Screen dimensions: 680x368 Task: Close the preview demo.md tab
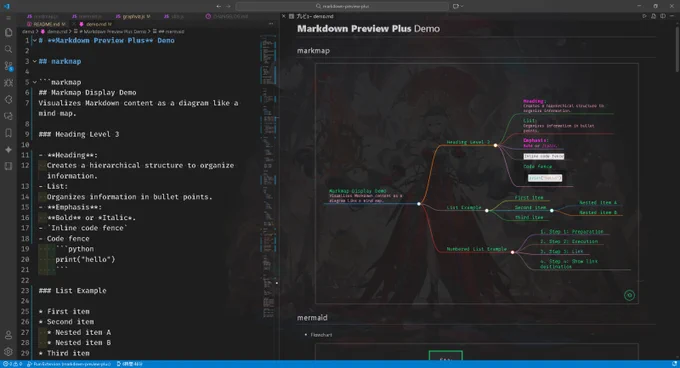tap(284, 16)
